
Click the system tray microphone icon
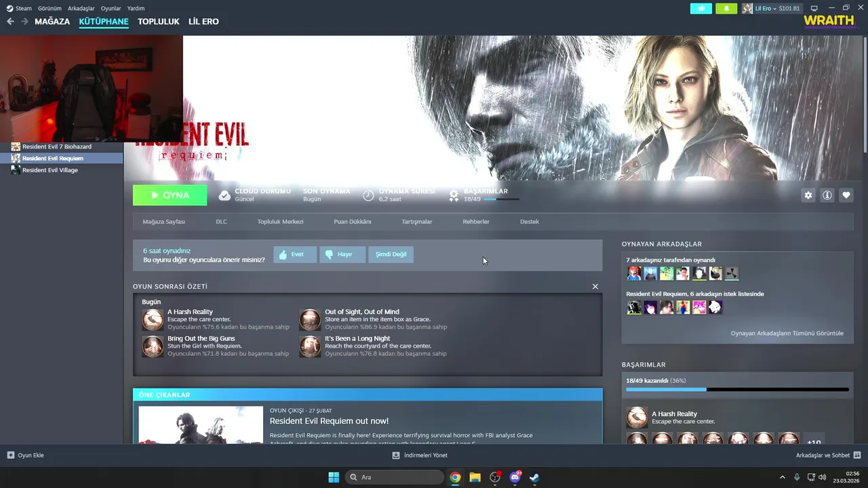[797, 477]
